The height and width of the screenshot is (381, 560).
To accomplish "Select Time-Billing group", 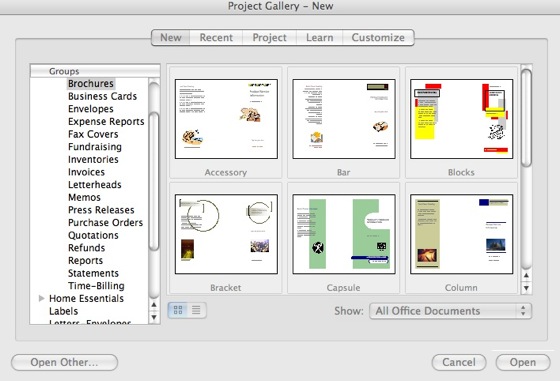I will [x=96, y=286].
